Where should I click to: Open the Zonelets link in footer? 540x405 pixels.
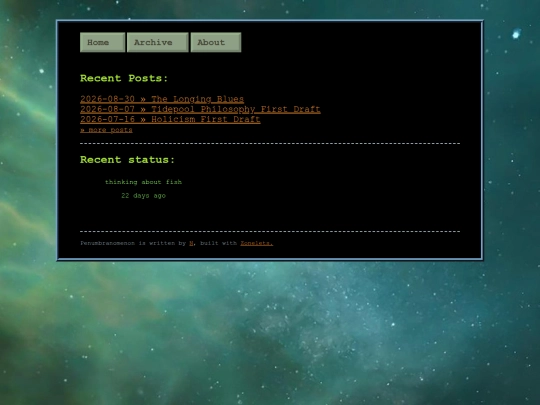(257, 243)
